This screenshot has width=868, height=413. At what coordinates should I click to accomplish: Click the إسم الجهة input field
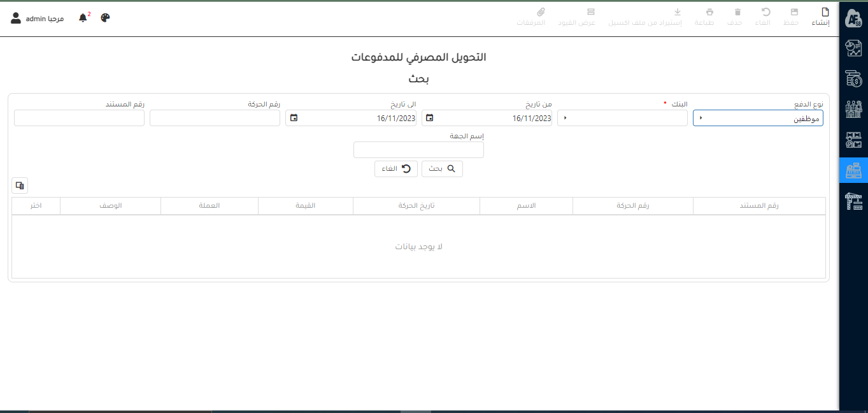418,150
